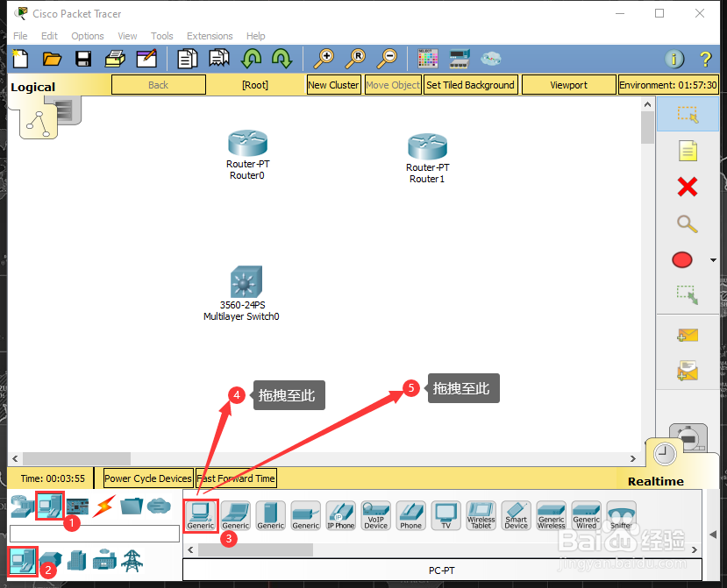Image resolution: width=727 pixels, height=588 pixels.
Task: Open the View menu
Action: pyautogui.click(x=127, y=36)
